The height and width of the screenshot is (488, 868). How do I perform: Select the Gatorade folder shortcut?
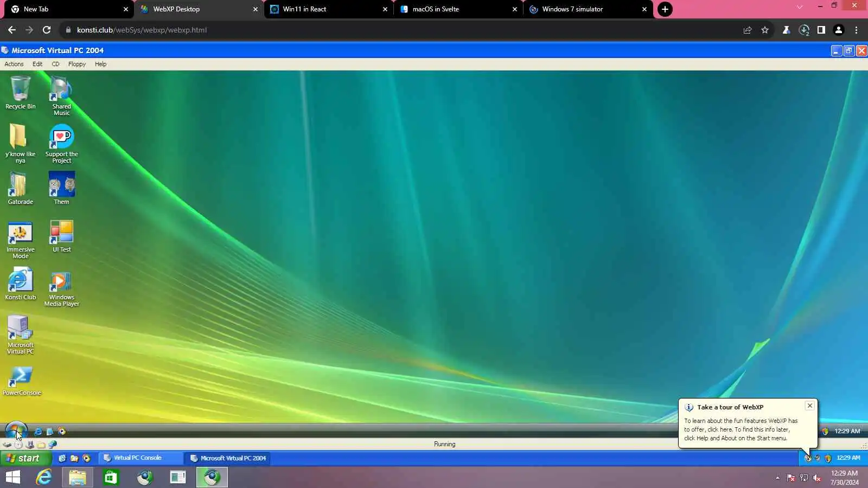(21, 188)
